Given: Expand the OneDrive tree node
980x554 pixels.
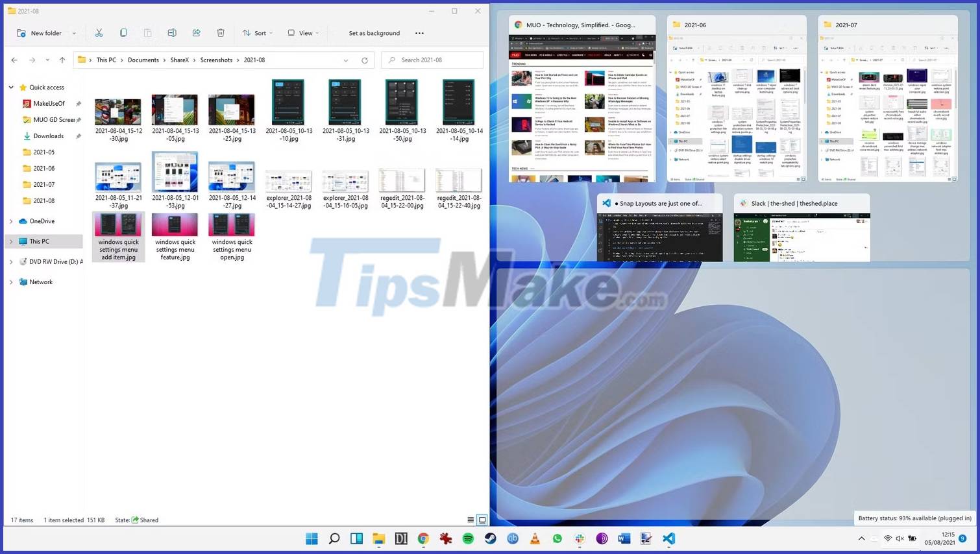Looking at the screenshot, I should click(11, 221).
